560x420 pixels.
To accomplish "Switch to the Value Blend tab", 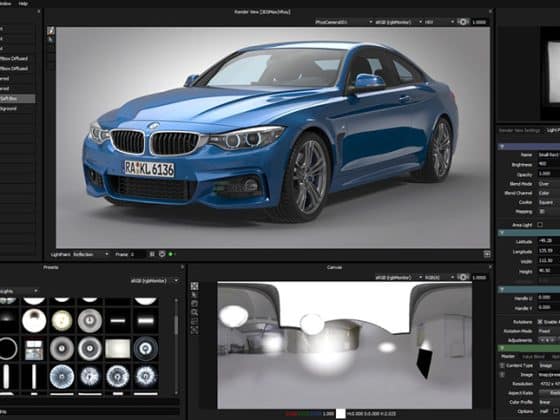I will [534, 356].
